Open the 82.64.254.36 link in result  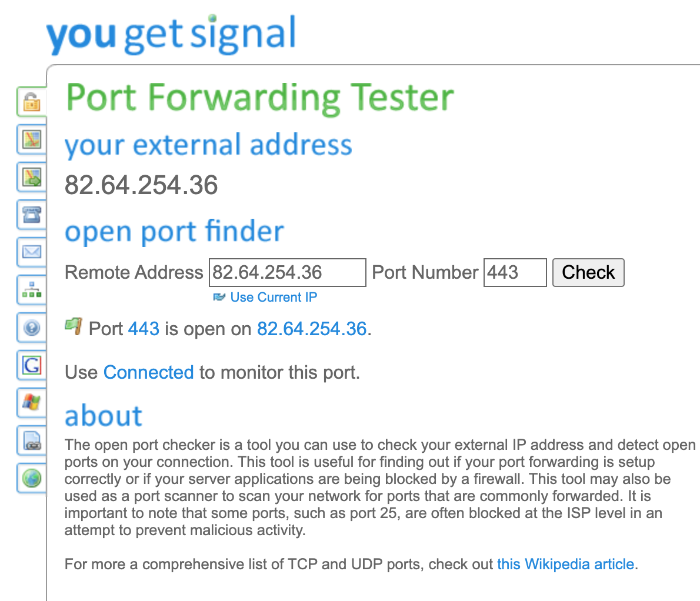tap(312, 329)
